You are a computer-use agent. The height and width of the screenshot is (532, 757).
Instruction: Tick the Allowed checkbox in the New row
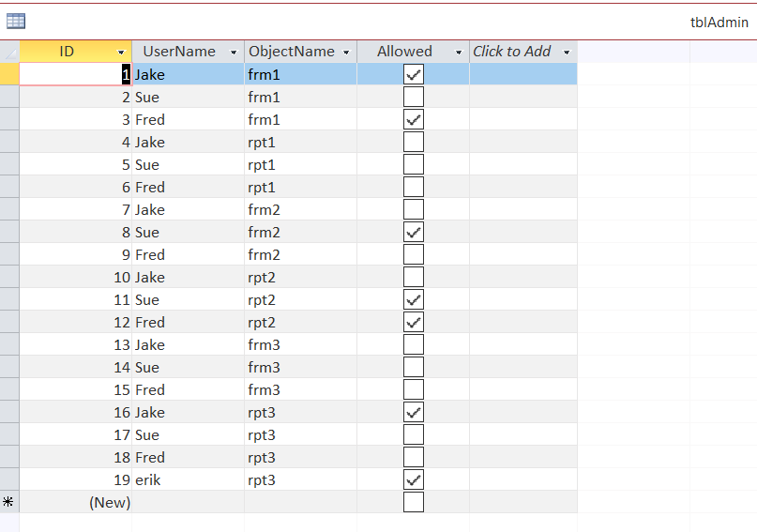pos(414,502)
